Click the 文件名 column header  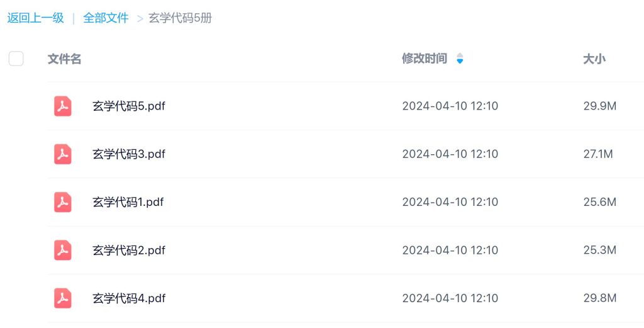[x=64, y=59]
